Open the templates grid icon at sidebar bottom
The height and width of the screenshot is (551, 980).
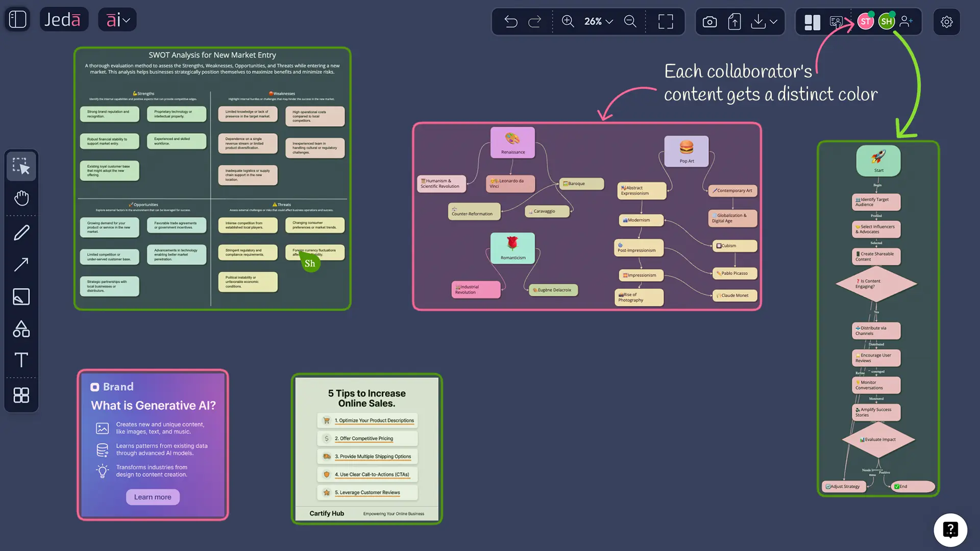(21, 395)
